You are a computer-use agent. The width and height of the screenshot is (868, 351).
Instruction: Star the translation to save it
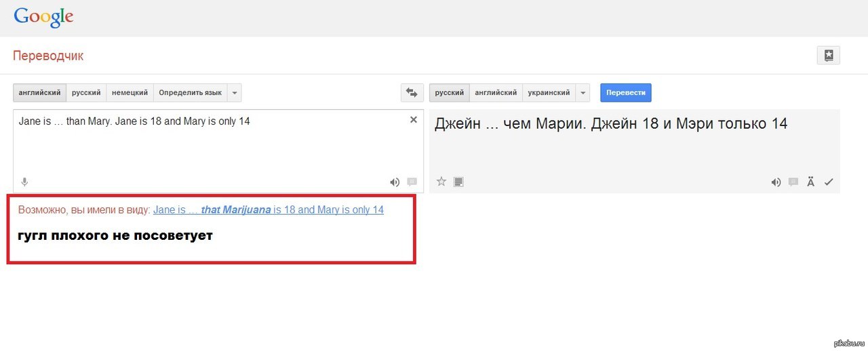tap(441, 182)
